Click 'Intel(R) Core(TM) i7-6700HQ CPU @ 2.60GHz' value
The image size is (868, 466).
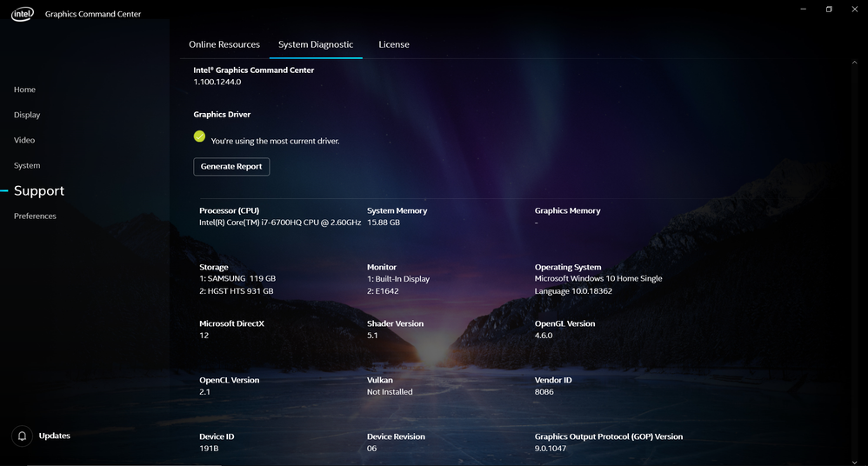coord(280,223)
